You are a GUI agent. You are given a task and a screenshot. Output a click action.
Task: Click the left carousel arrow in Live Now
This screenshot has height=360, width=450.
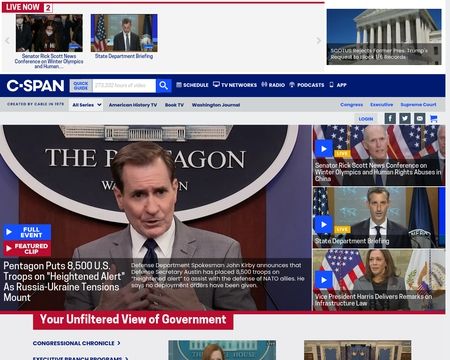click(x=7, y=41)
